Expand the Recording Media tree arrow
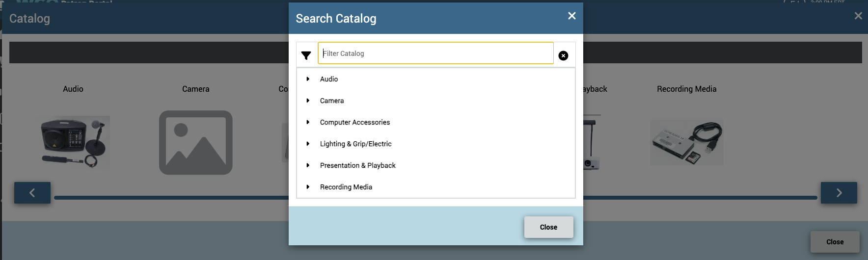 tap(308, 187)
